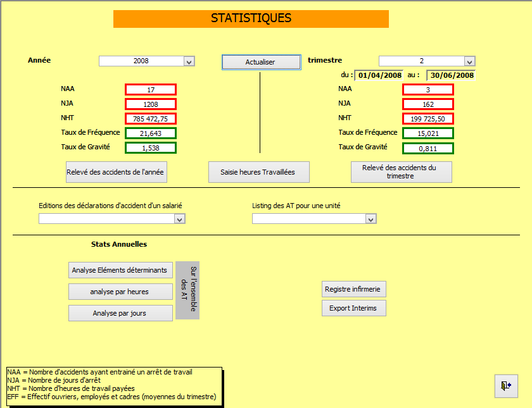Screen dimensions: 532x408
Task: Click the NAA definition line in legend
Action: pyautogui.click(x=100, y=372)
